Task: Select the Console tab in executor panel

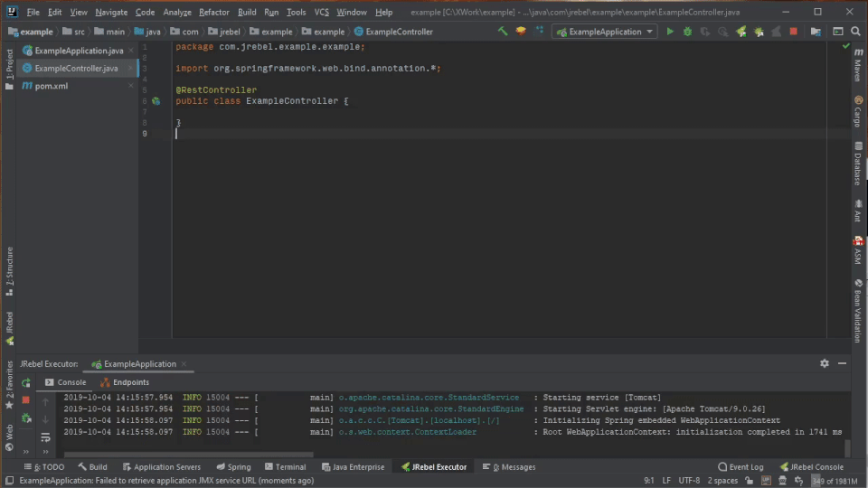Action: click(x=65, y=382)
